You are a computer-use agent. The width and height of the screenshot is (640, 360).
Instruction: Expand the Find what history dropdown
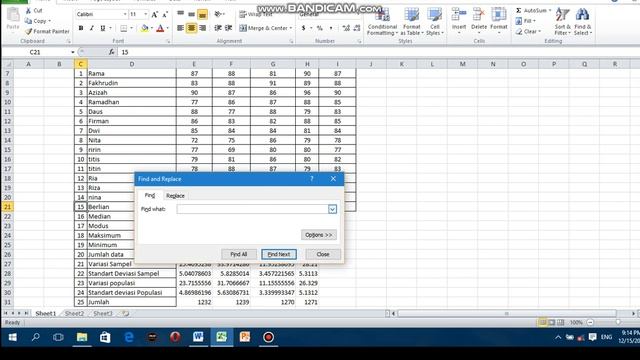332,209
